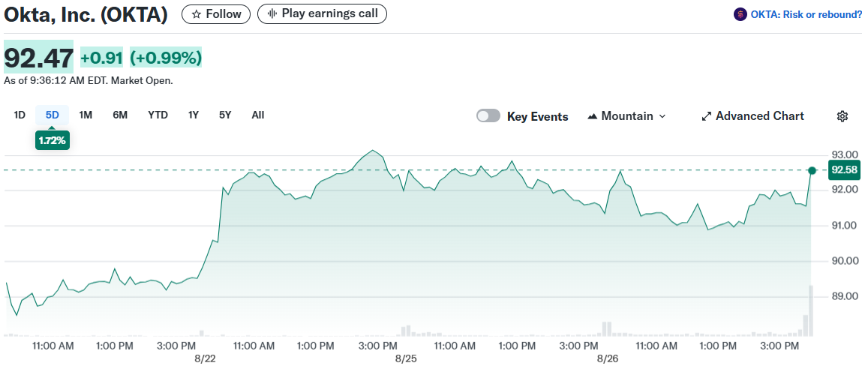Click the +0.91 price change value

(101, 58)
